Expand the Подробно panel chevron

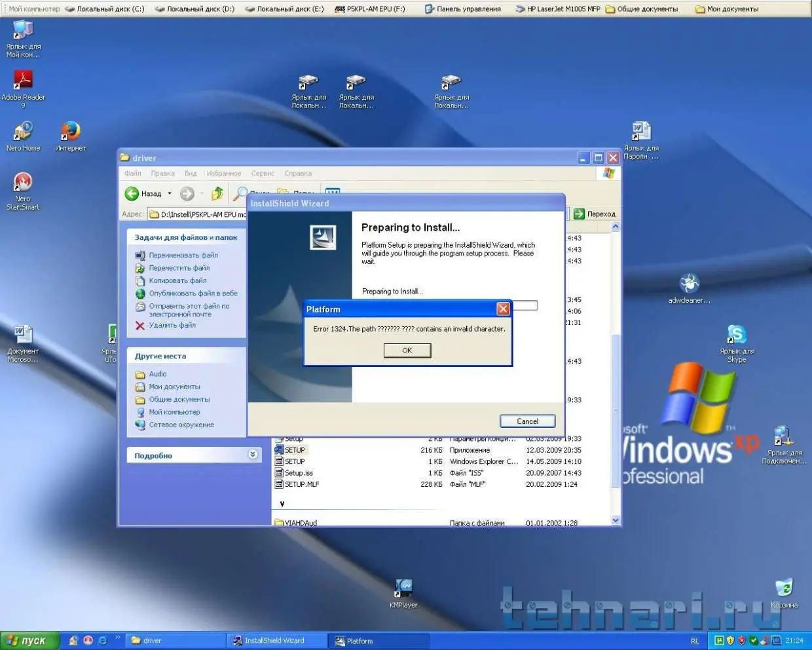pyautogui.click(x=253, y=455)
